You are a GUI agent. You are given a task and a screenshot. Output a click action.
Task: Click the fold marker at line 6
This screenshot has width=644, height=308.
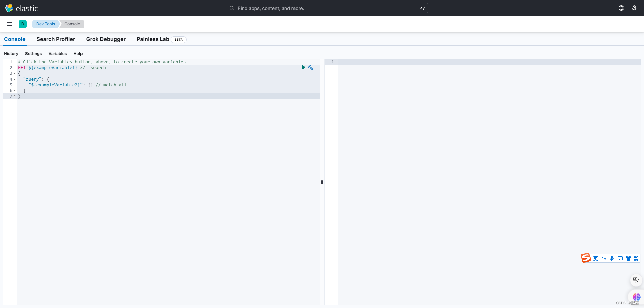pos(15,91)
